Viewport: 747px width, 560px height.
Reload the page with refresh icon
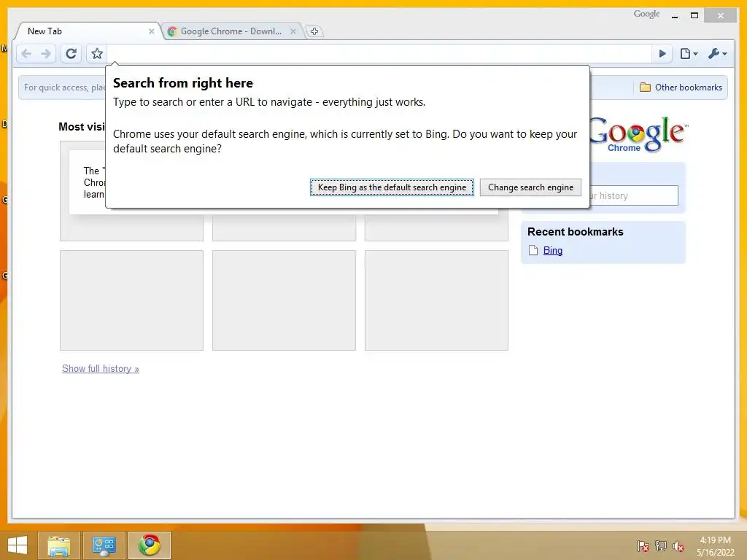[x=71, y=53]
